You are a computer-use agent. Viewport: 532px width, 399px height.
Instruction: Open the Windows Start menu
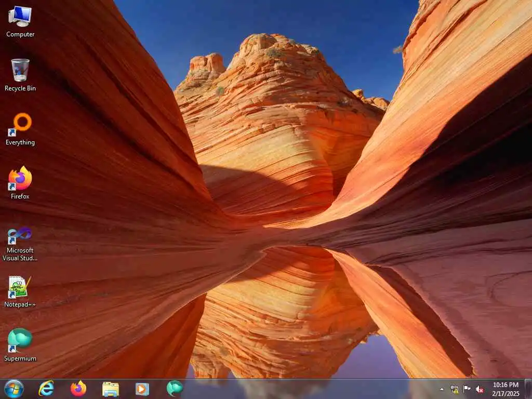14,389
